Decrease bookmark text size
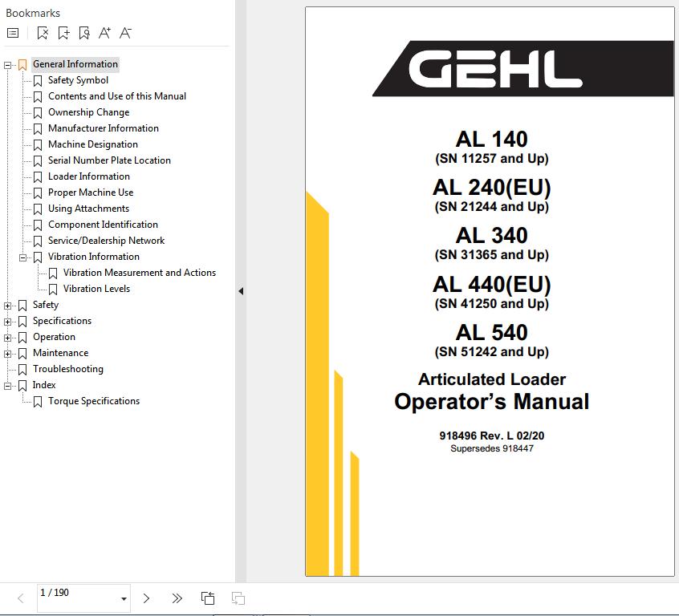This screenshot has height=616, width=679. [125, 33]
